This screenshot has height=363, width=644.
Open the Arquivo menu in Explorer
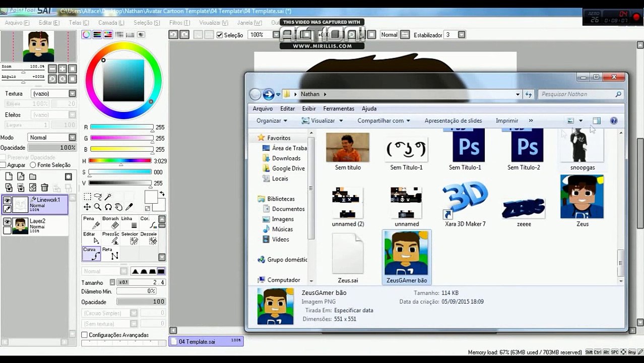pyautogui.click(x=263, y=108)
